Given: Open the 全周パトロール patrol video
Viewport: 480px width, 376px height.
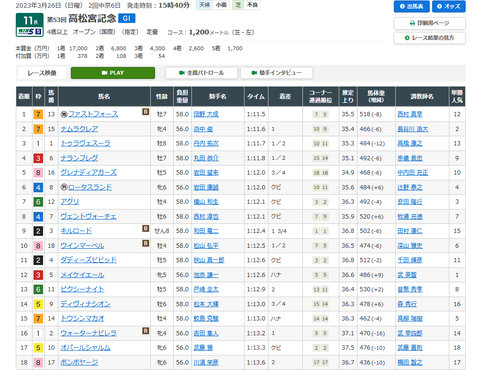Looking at the screenshot, I should point(201,73).
